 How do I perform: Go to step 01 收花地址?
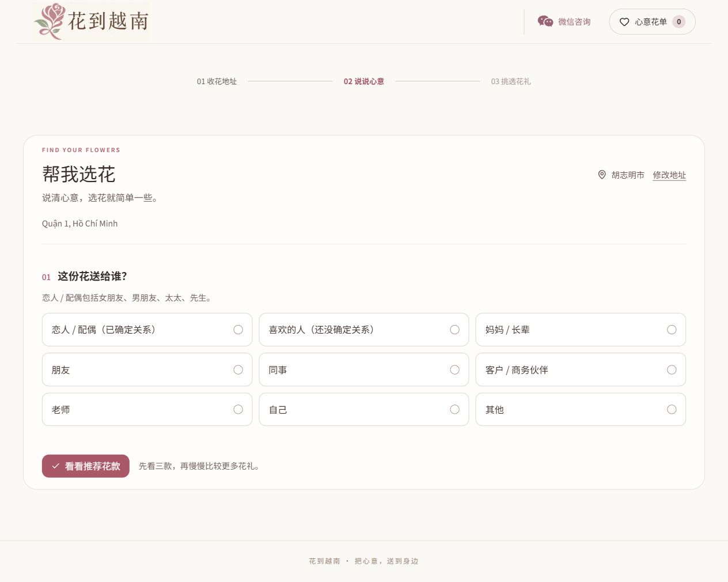coord(217,81)
